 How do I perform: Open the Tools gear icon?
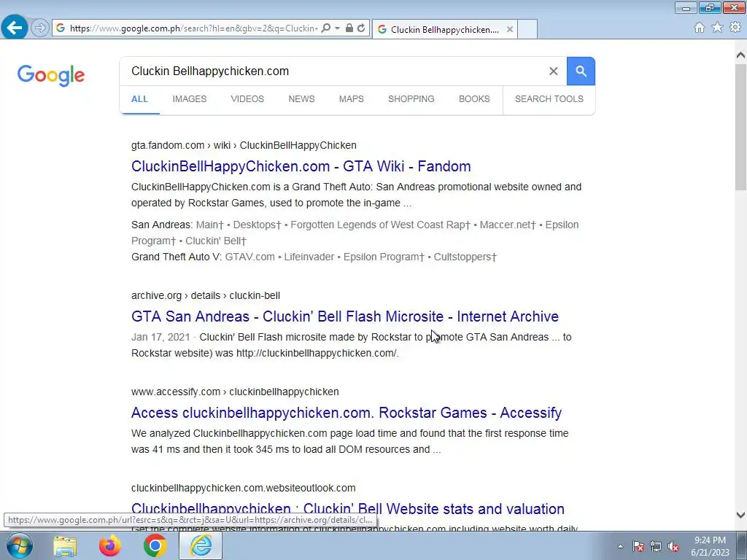coord(735,28)
